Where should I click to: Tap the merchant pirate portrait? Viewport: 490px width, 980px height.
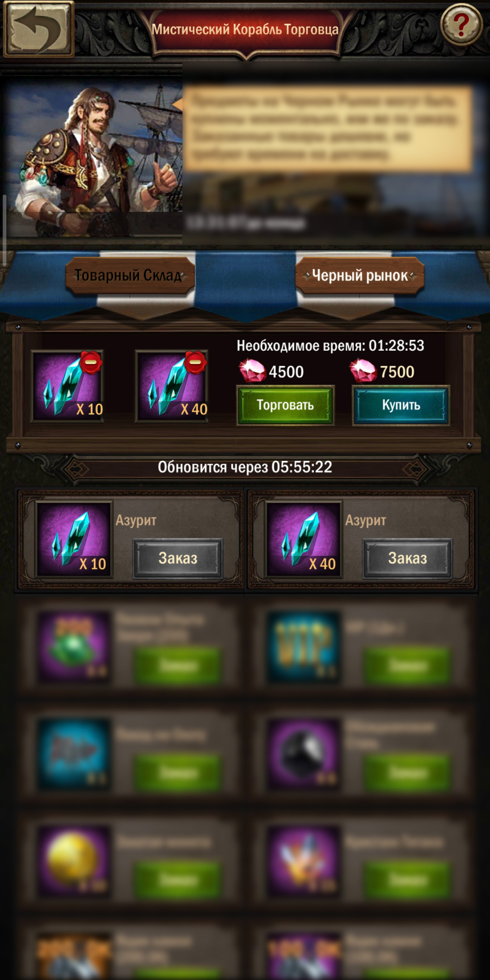(x=94, y=159)
